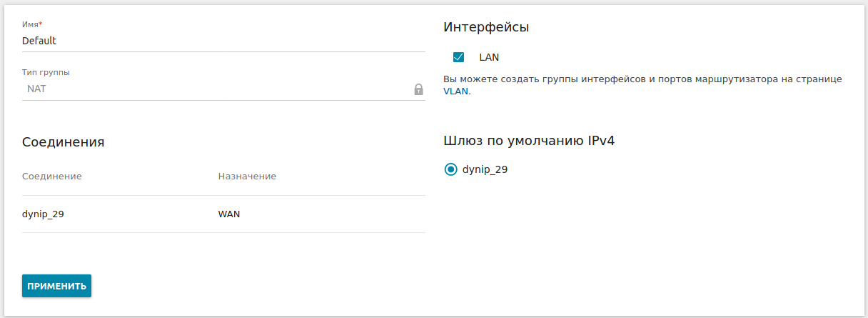Open the VLAN page link
Viewport: 868px width, 318px height.
pyautogui.click(x=455, y=91)
